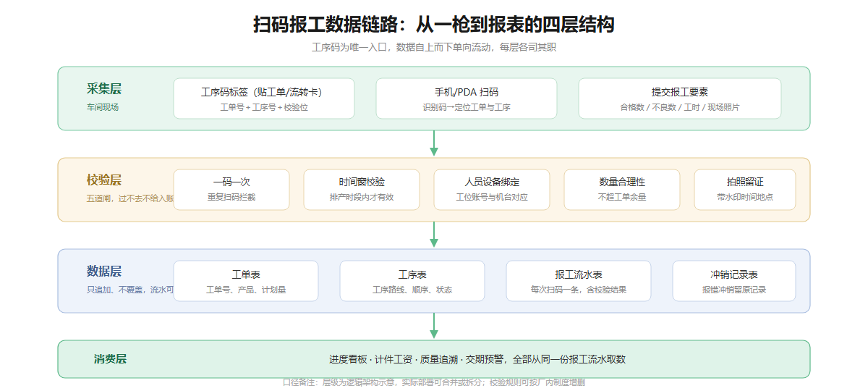The image size is (868, 391).
Task: Click the caption starting with 五道闸
Action: (130, 198)
